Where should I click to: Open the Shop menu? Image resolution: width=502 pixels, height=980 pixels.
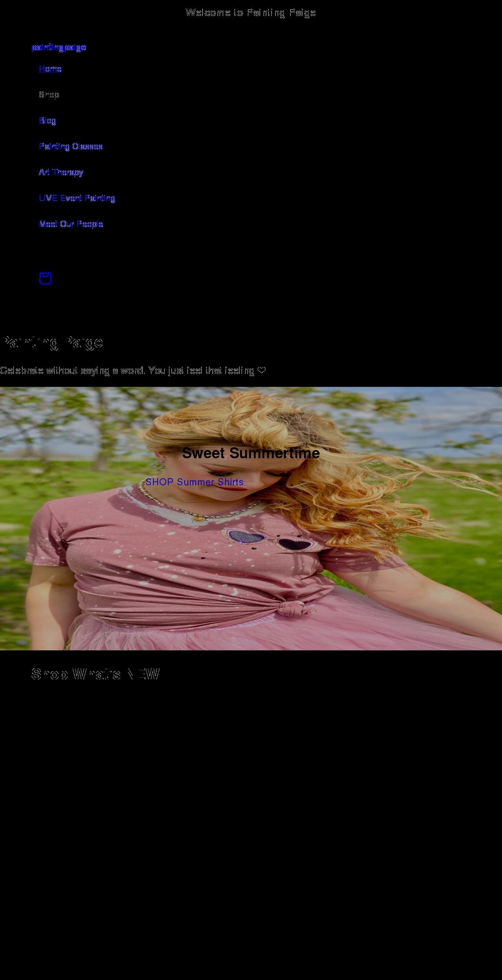click(x=49, y=95)
